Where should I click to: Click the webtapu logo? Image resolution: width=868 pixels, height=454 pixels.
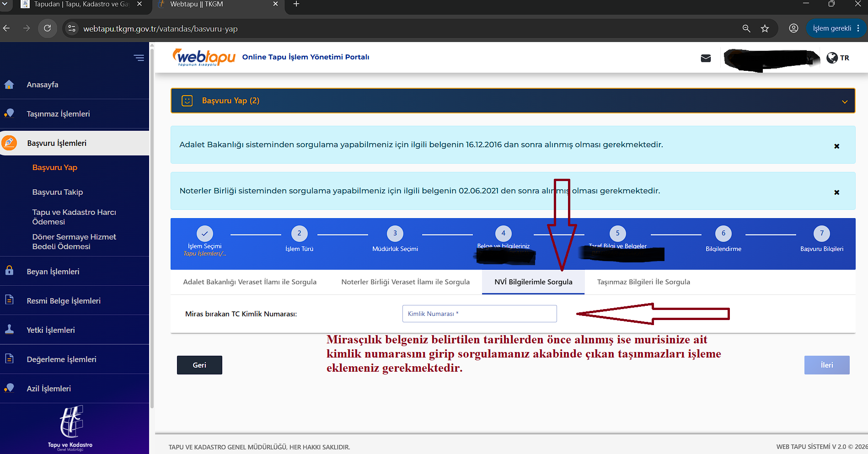click(204, 57)
